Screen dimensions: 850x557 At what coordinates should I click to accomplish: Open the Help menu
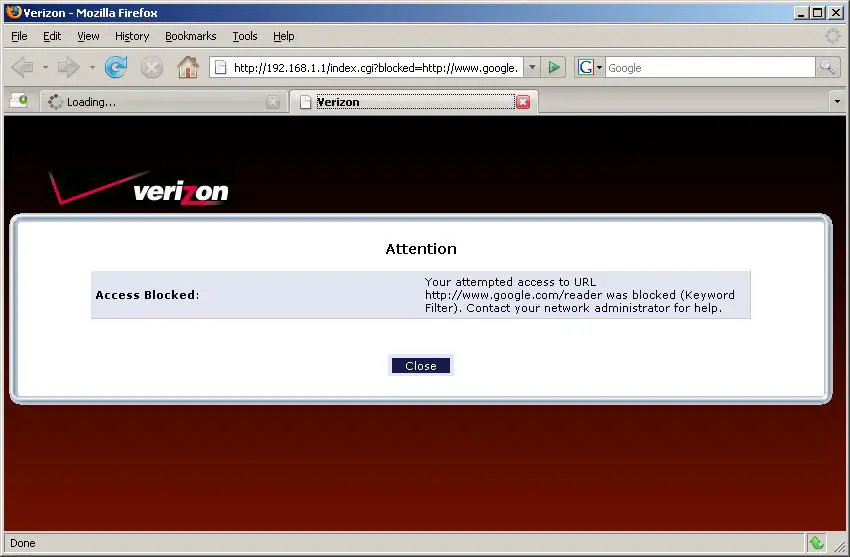[x=284, y=36]
